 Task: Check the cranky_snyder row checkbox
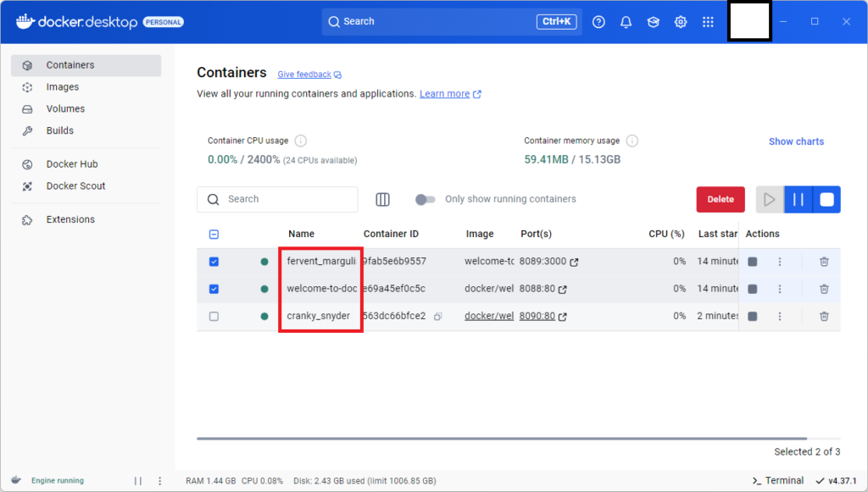(x=214, y=316)
